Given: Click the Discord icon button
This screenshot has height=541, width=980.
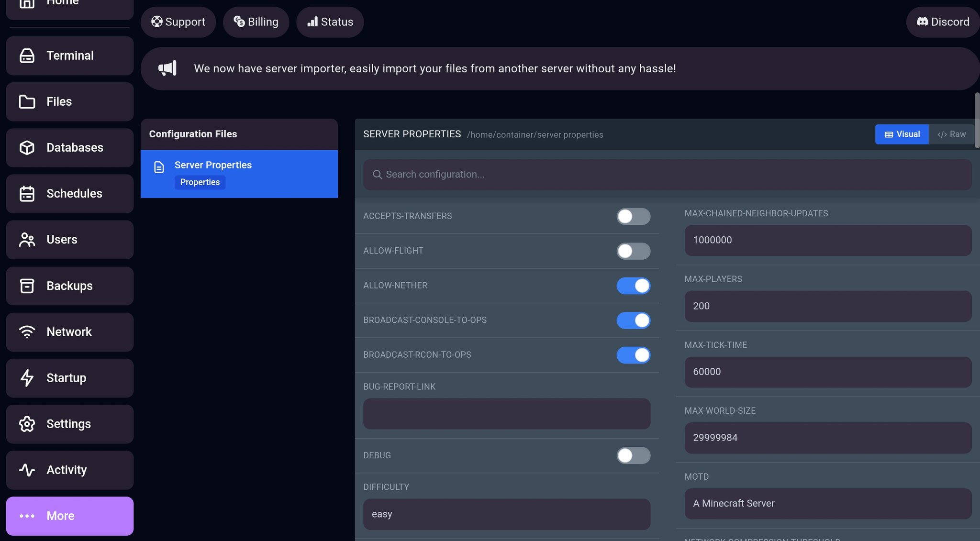Looking at the screenshot, I should pos(943,22).
